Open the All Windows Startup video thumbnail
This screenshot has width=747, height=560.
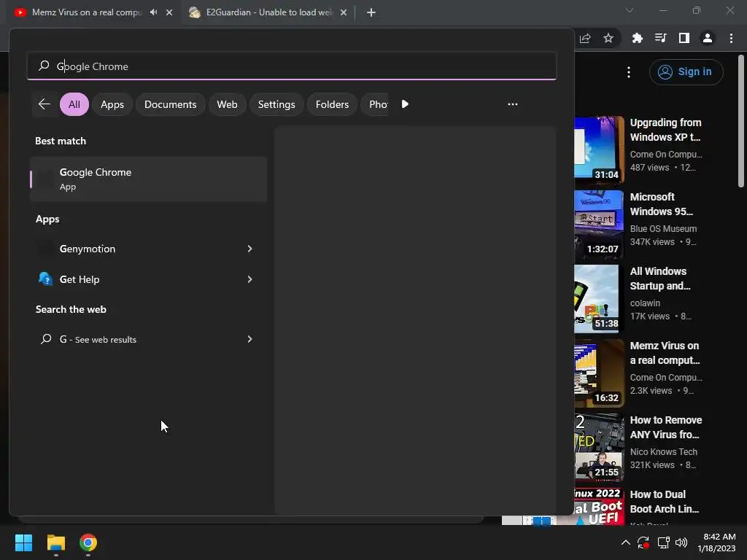click(x=599, y=298)
